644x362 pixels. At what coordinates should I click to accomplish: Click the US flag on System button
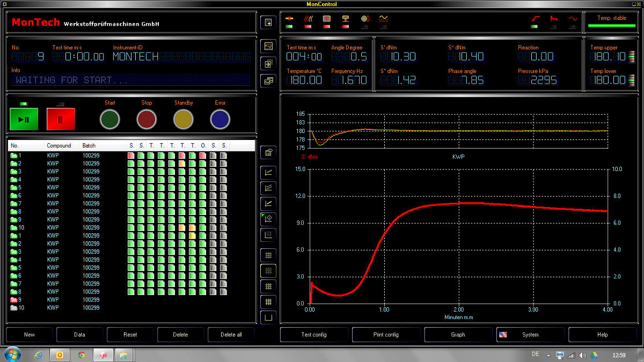point(503,335)
